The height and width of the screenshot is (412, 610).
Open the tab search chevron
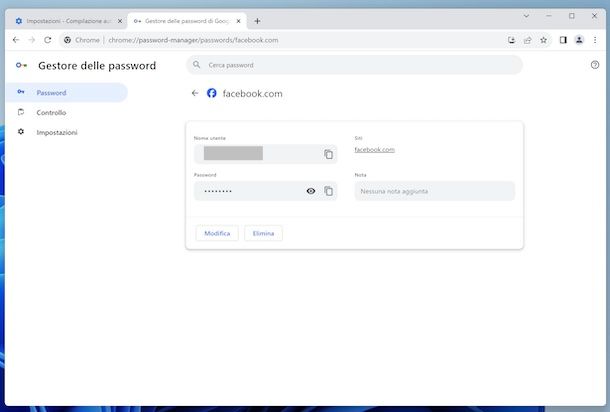coord(526,16)
